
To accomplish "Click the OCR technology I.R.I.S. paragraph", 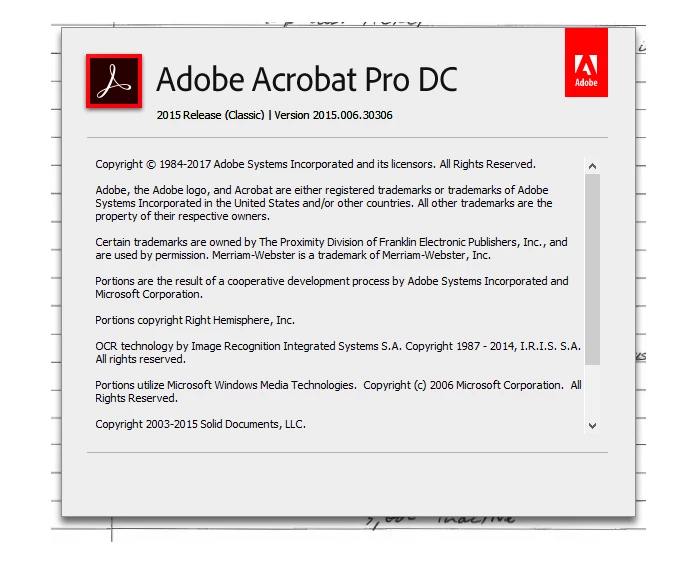I will pos(338,353).
